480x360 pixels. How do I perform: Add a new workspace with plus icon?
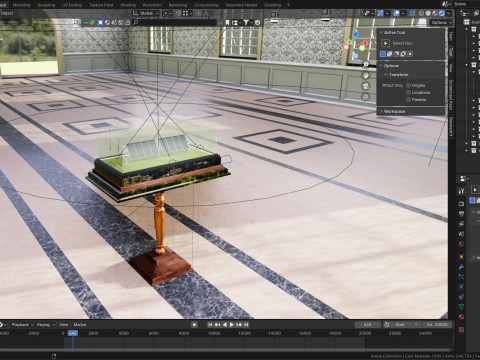click(288, 5)
